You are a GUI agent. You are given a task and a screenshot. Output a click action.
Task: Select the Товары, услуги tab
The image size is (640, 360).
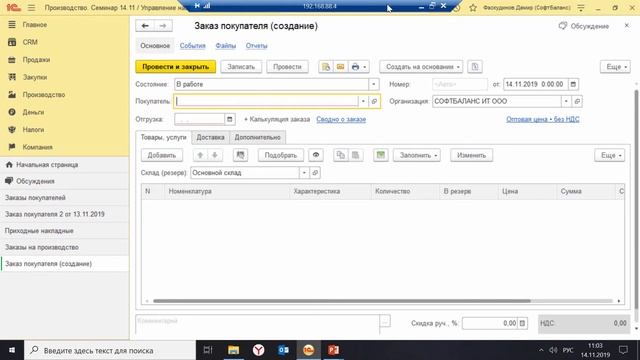[163, 137]
